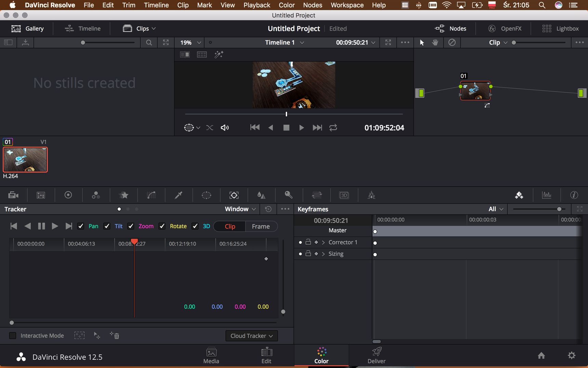This screenshot has width=588, height=368.
Task: Open Spotlight search in menu bar
Action: coord(542,5)
